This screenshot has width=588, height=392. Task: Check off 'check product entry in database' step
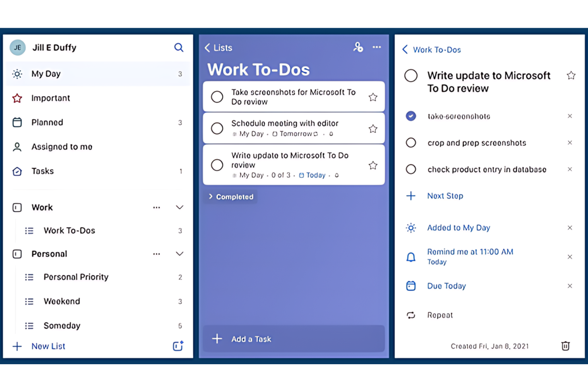tap(411, 169)
